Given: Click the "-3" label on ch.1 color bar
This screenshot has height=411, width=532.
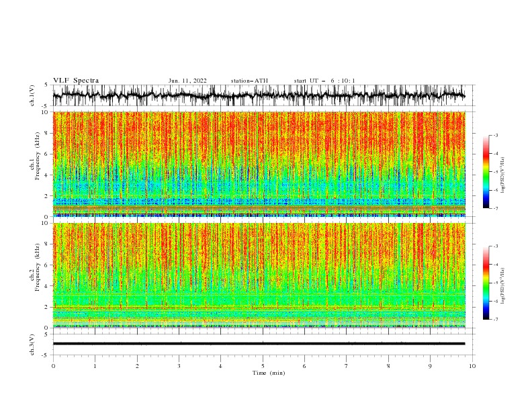Looking at the screenshot, I should click(x=495, y=135).
